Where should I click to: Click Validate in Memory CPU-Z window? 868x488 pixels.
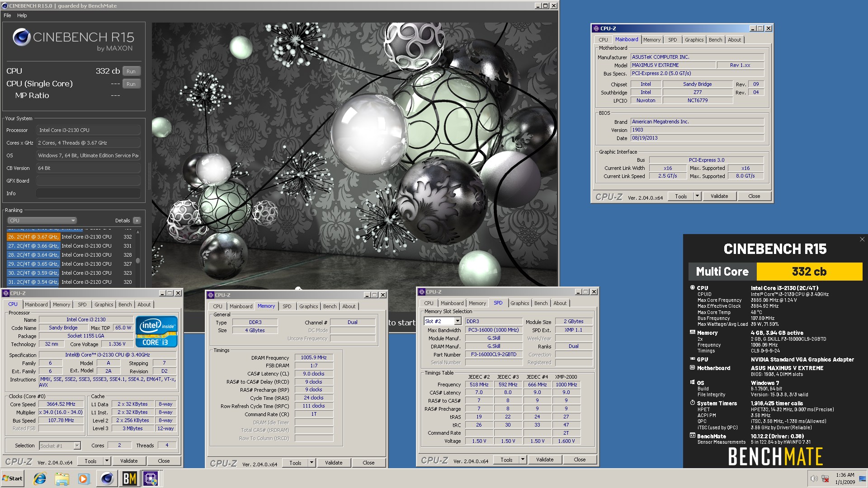[334, 463]
